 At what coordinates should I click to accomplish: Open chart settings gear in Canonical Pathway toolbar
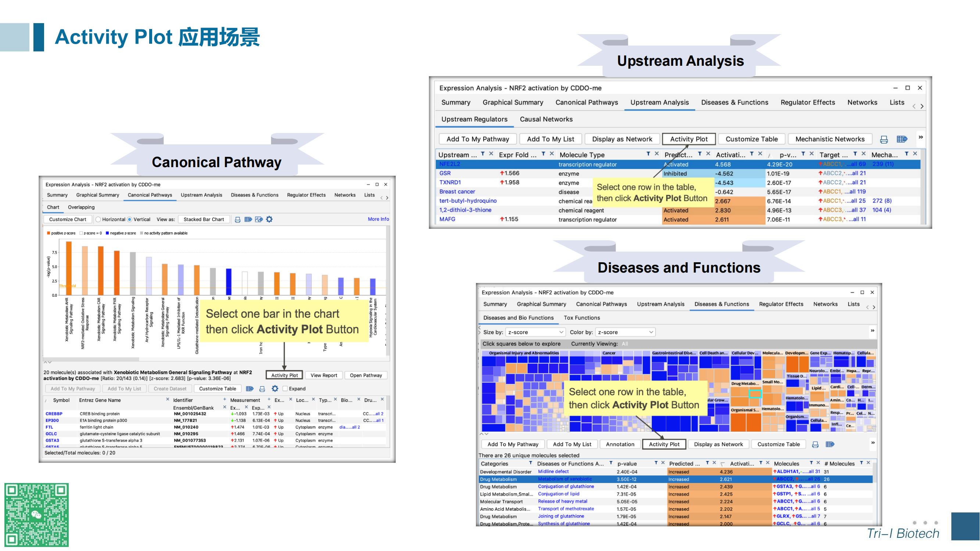pos(269,219)
